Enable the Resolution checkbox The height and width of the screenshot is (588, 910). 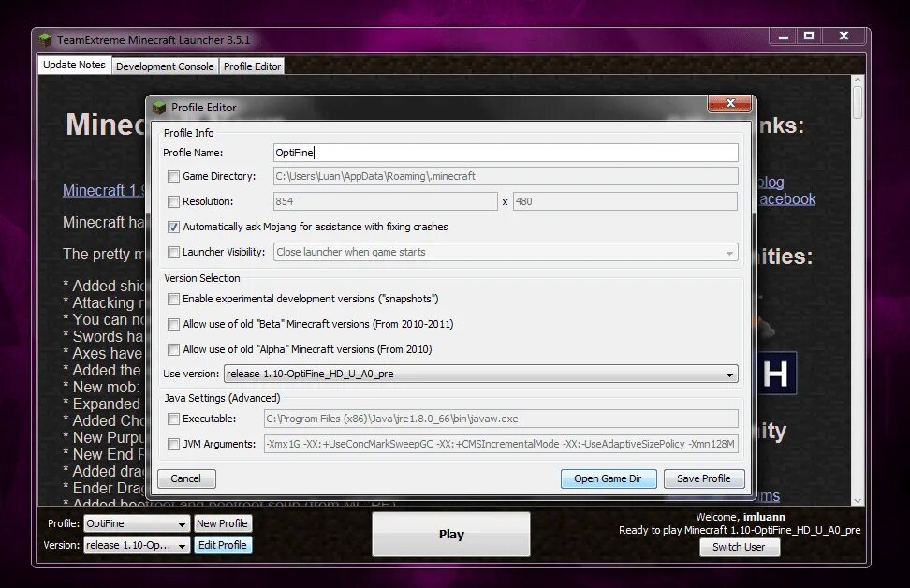pyautogui.click(x=173, y=201)
